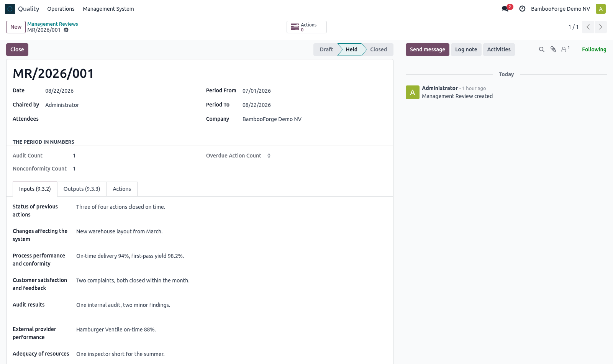The width and height of the screenshot is (613, 364).
Task: Switch to the Outputs (9.3.3) tab
Action: (x=82, y=189)
